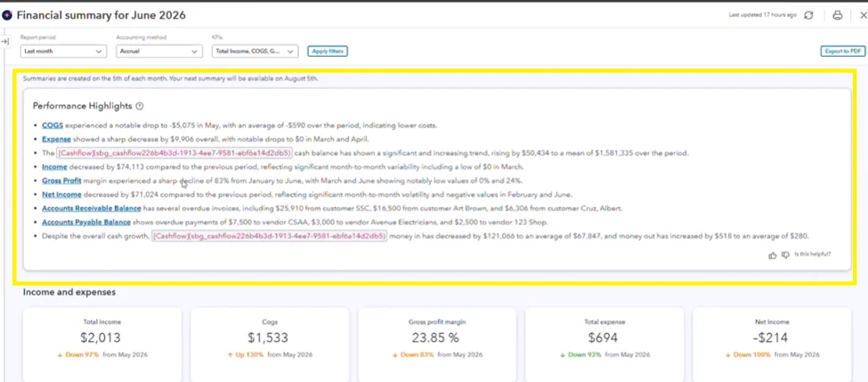
Task: Click the Total expense $694 card
Action: coord(604,345)
